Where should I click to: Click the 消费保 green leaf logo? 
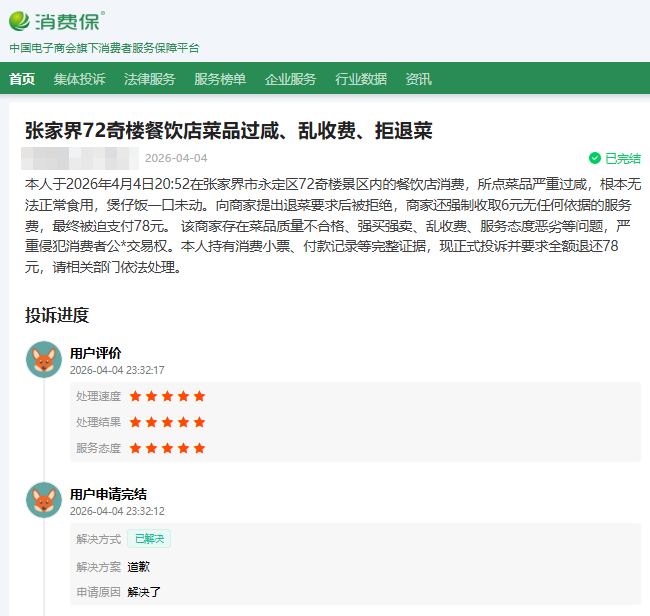(x=20, y=21)
